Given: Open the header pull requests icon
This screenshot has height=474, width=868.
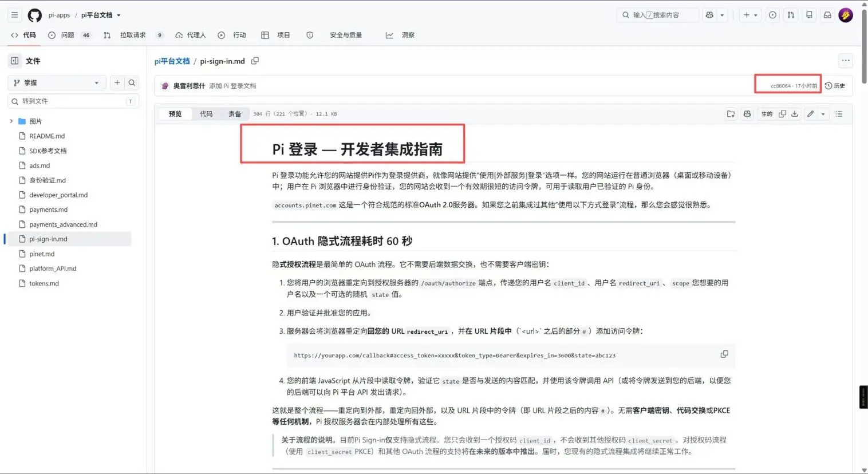Looking at the screenshot, I should [x=791, y=15].
